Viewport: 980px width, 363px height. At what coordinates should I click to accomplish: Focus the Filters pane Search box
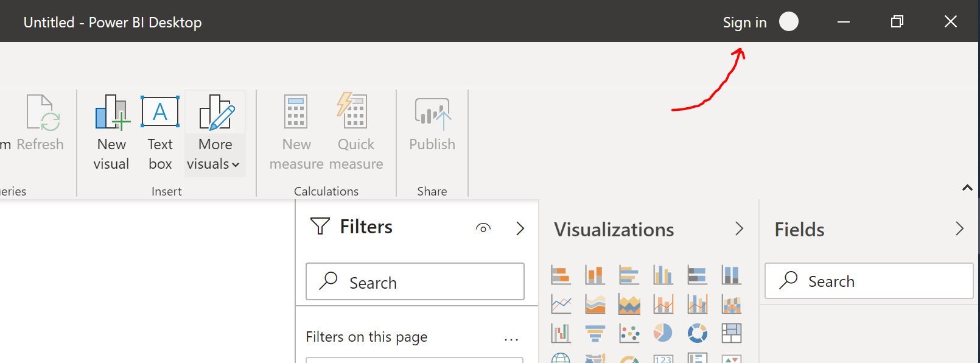click(x=415, y=281)
